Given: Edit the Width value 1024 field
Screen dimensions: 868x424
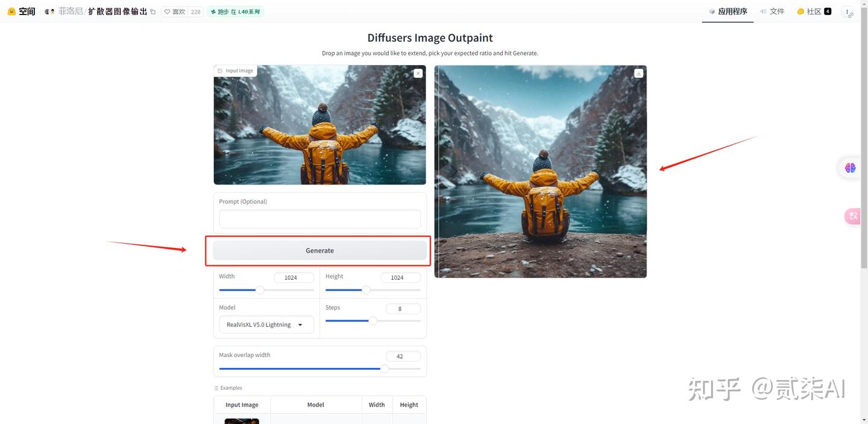Looking at the screenshot, I should pyautogui.click(x=294, y=277).
